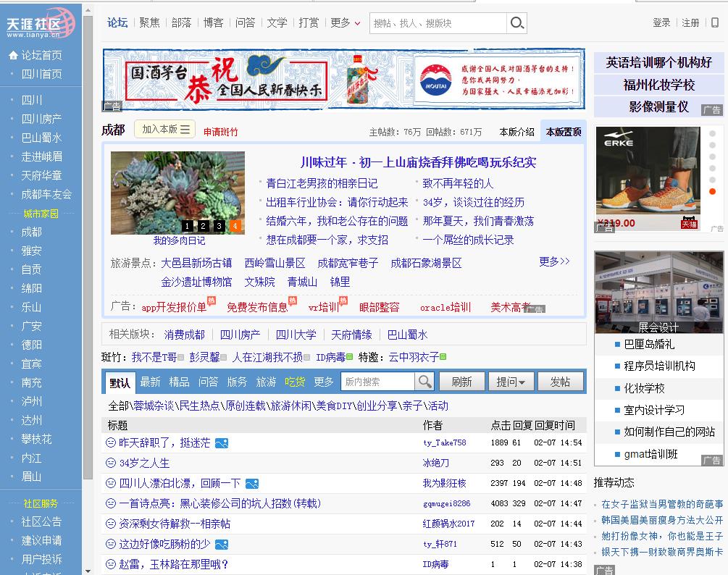The image size is (728, 575).
Task: Open post 致不再年轻的人
Action: click(x=458, y=183)
